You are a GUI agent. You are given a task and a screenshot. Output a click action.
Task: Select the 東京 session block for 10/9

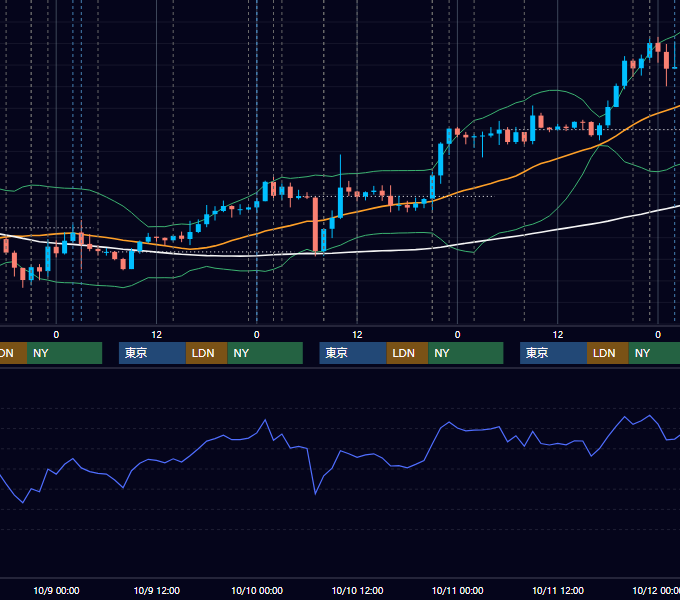coord(152,353)
